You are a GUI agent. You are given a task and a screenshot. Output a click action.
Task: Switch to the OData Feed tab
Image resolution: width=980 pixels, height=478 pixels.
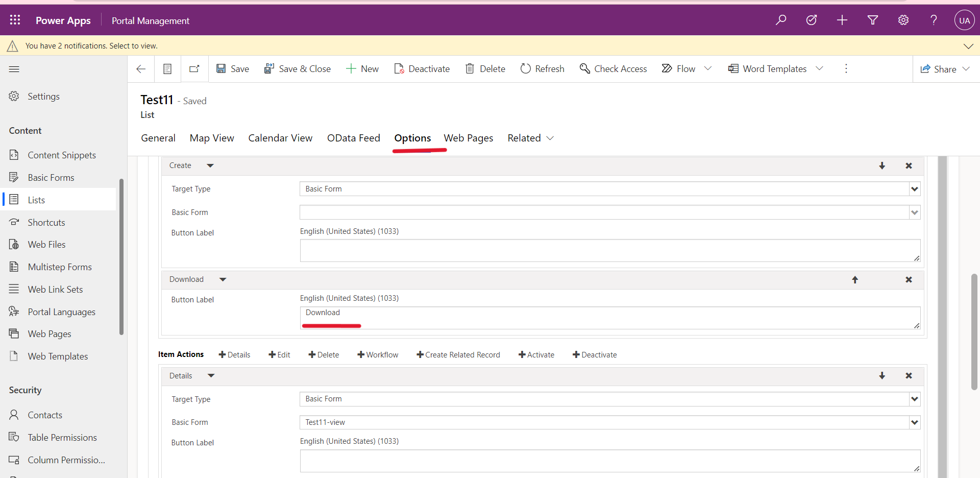354,138
